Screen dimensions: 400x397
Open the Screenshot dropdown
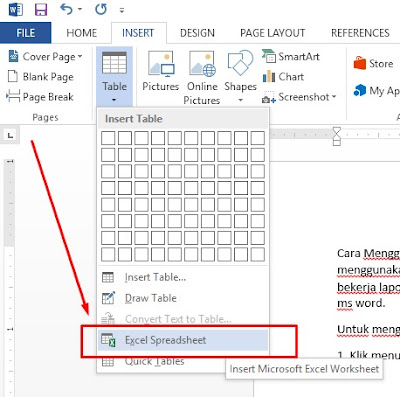[x=299, y=97]
